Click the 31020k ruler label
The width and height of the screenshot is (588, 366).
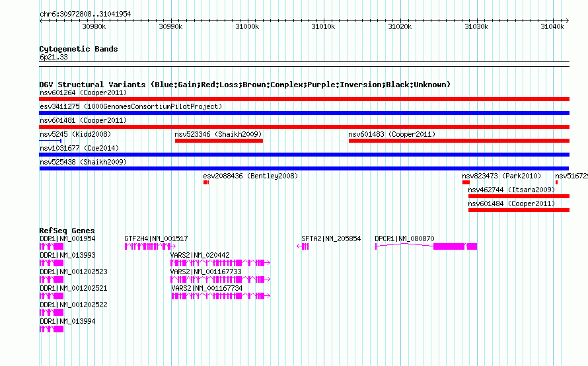tap(400, 26)
